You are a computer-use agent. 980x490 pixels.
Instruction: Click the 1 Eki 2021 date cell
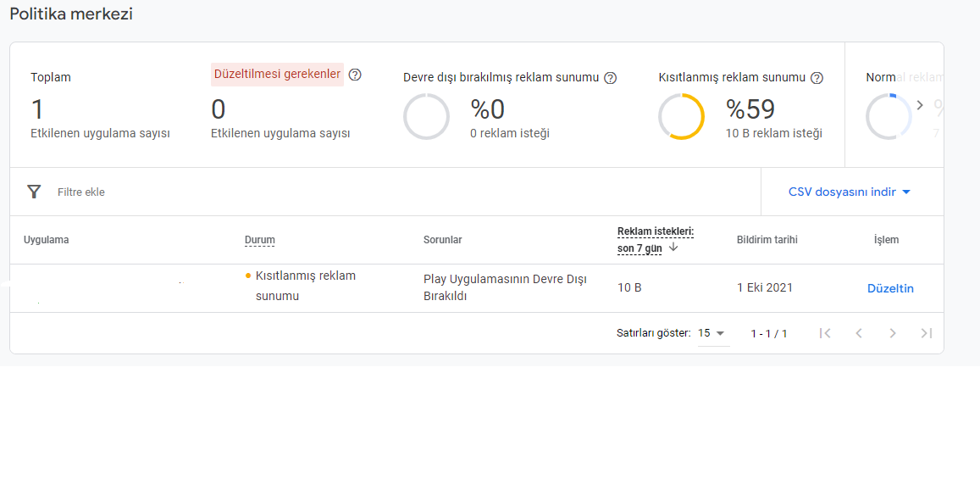765,288
